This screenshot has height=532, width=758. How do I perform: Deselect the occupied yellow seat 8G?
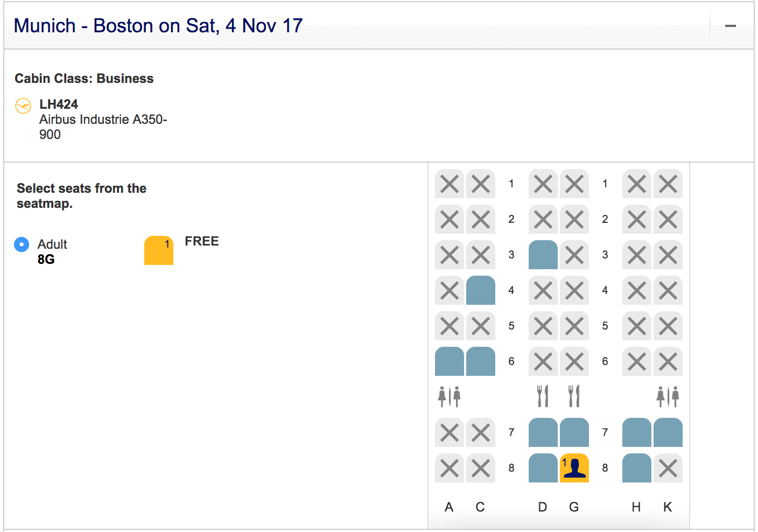574,468
